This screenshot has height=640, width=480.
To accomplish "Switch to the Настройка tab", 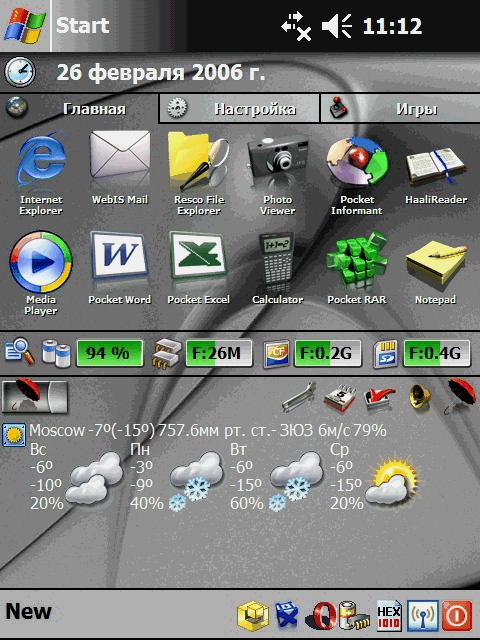I will coord(239,109).
